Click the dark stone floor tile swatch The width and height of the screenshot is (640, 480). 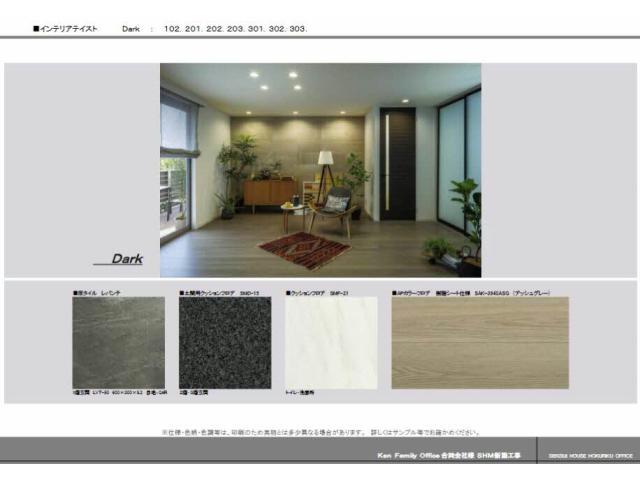click(x=118, y=343)
